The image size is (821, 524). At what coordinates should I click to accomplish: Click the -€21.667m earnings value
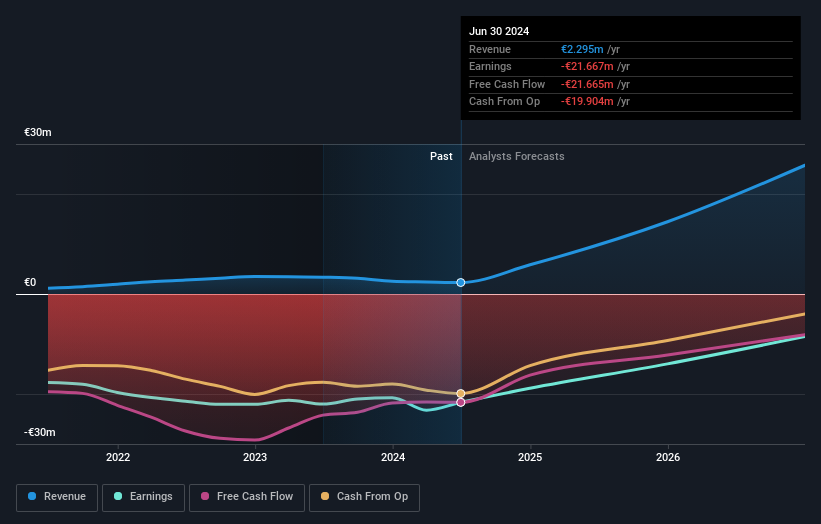(587, 66)
